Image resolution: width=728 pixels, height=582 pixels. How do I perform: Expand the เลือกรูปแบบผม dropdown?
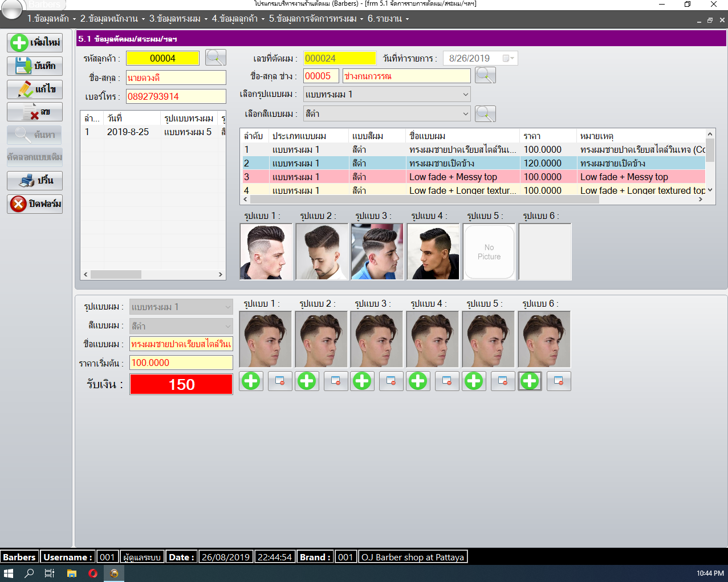coord(465,95)
